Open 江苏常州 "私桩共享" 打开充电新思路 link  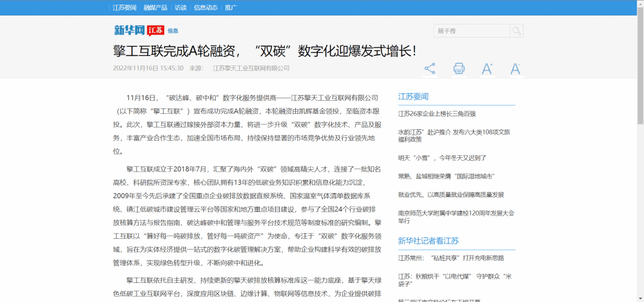(451, 258)
